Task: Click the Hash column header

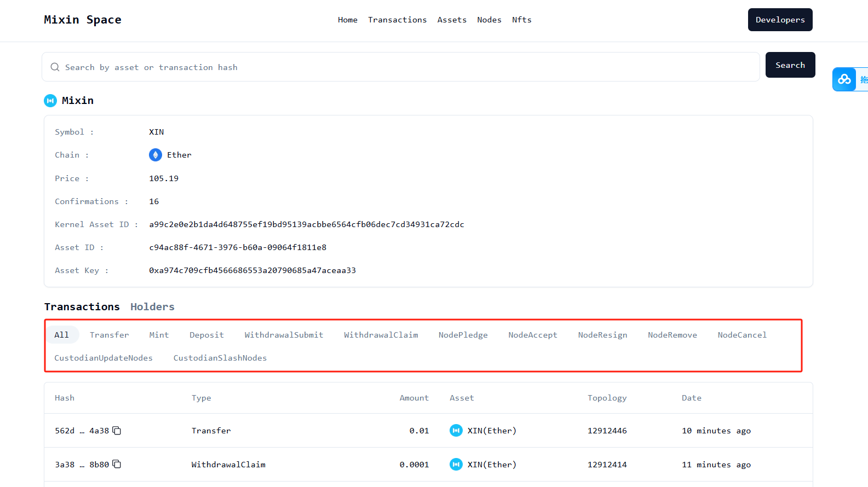Action: [65, 398]
